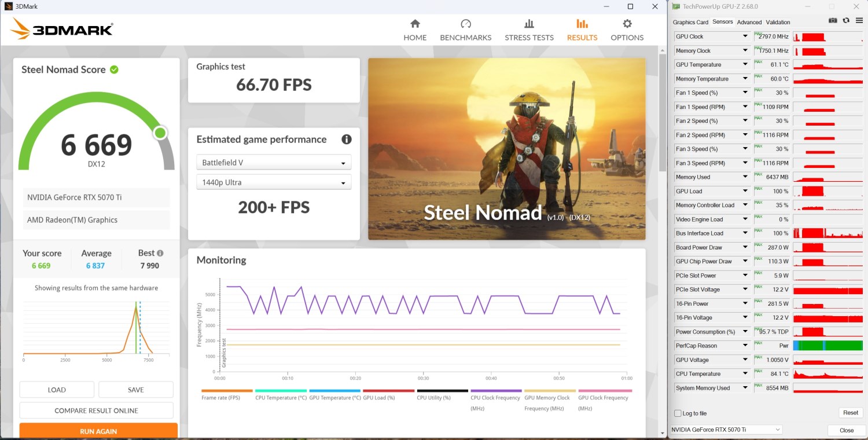The height and width of the screenshot is (440, 868).
Task: Open the GPU-Z hamburger menu
Action: point(859,21)
